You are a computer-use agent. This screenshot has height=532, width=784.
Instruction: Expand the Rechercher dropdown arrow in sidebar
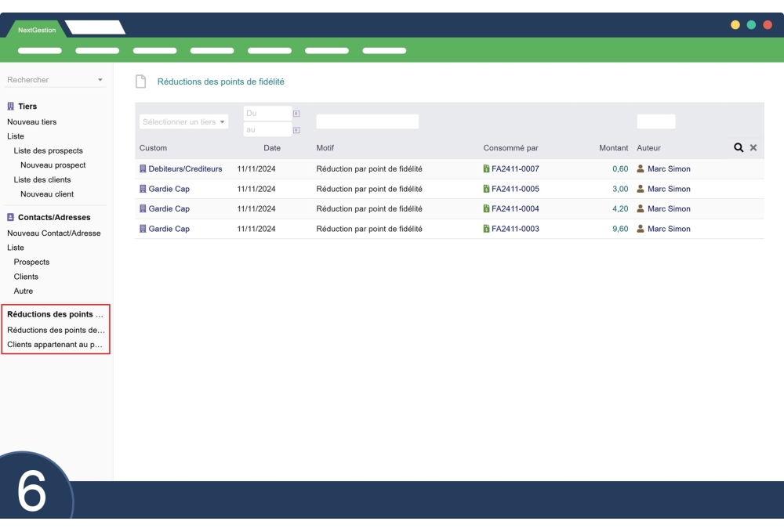click(100, 80)
